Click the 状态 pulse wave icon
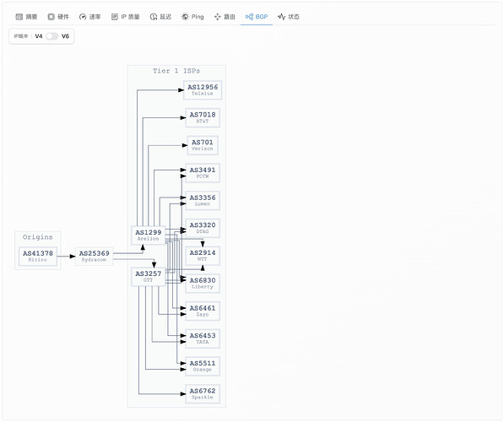 (281, 17)
